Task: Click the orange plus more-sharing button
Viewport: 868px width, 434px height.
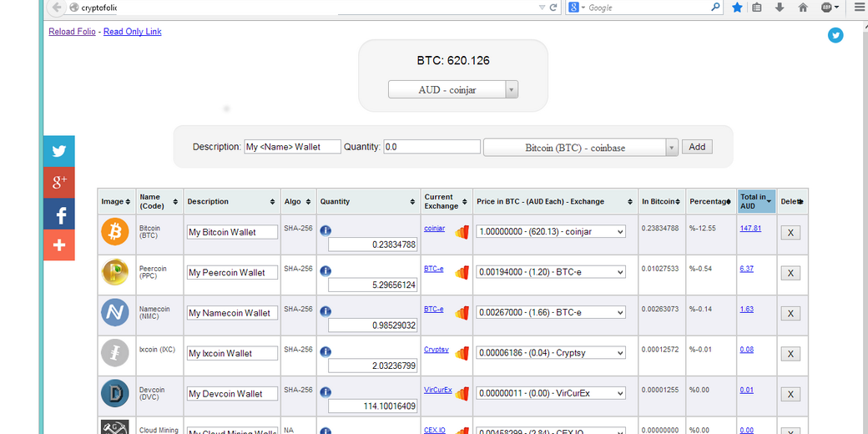Action: pyautogui.click(x=59, y=245)
